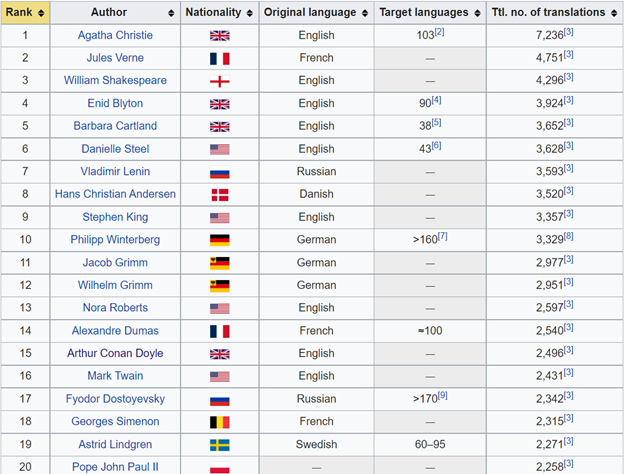Open citation [8] next to 3,329

pyautogui.click(x=569, y=236)
